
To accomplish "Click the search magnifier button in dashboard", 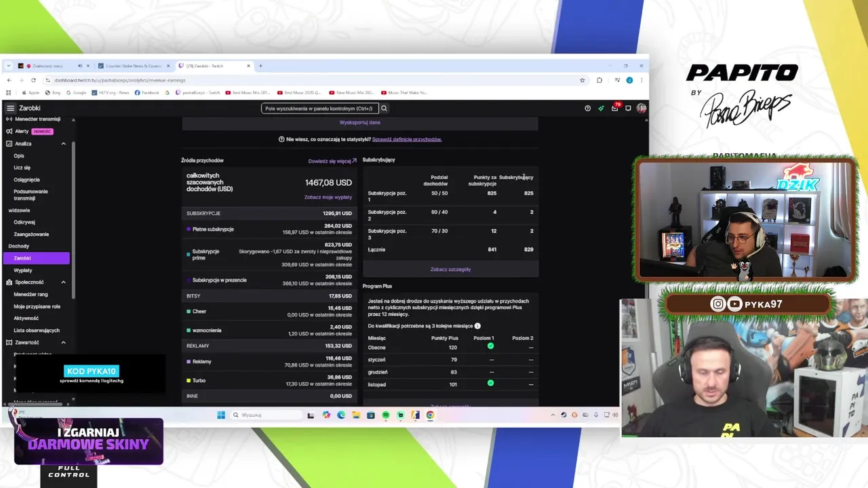I will tap(384, 108).
